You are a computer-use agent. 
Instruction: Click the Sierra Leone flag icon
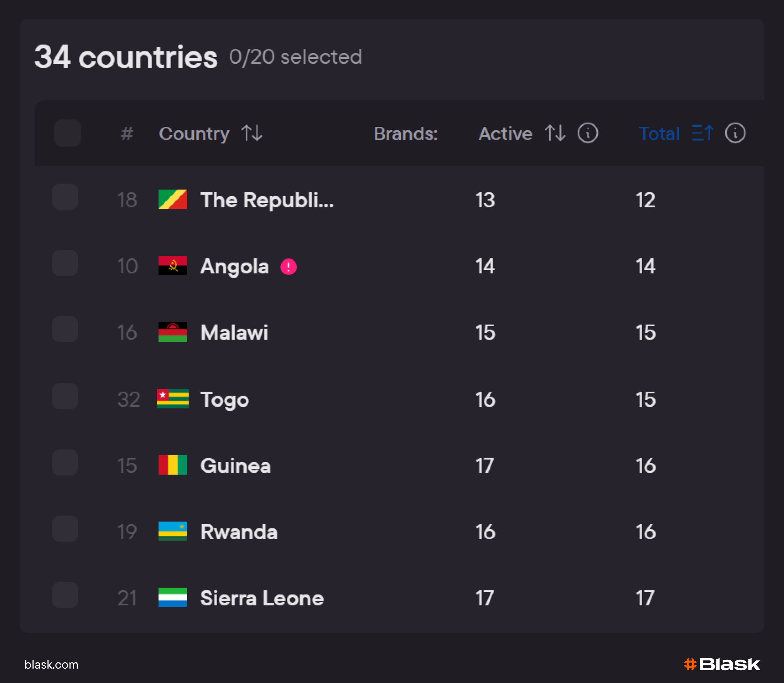(x=173, y=598)
